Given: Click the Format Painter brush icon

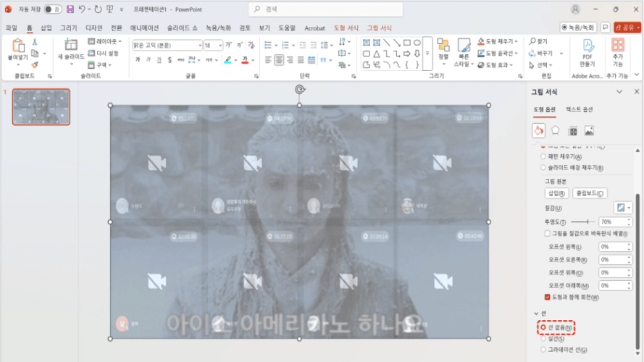Looking at the screenshot, I should [x=35, y=64].
